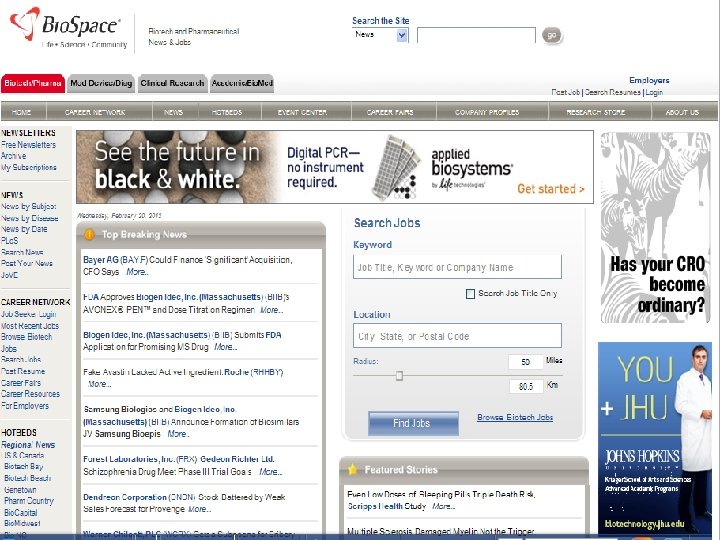Viewport: 720px width, 540px height.
Task: Click the Miles radius value box
Action: coord(526,362)
